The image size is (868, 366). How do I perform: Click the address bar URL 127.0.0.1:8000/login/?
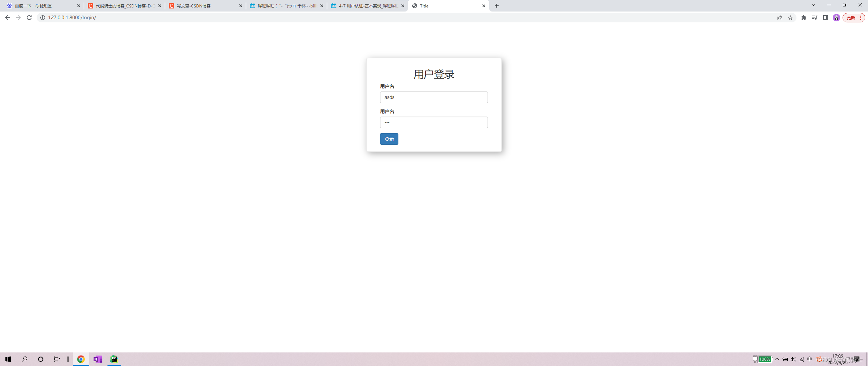tap(72, 18)
